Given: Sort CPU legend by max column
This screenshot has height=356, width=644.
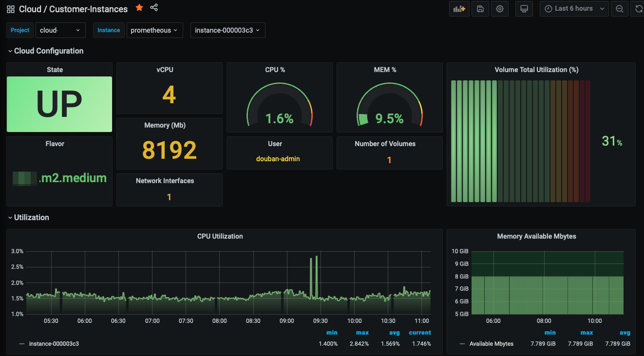Looking at the screenshot, I should tap(362, 333).
